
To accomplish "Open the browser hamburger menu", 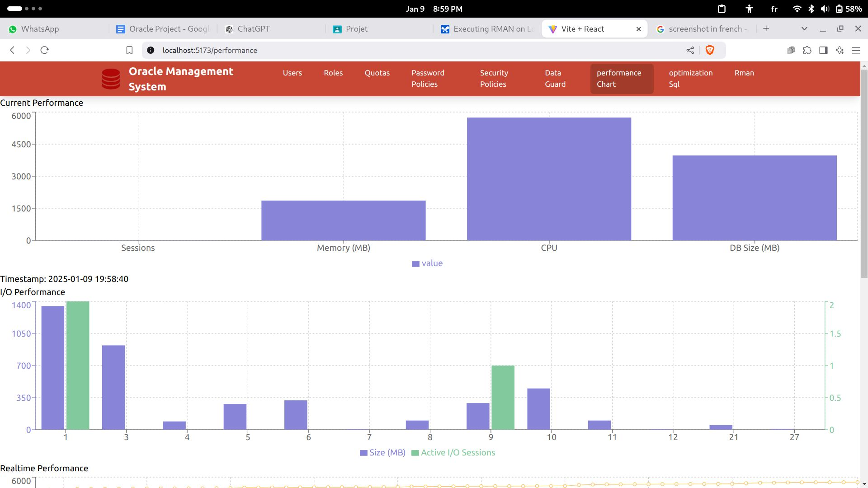I will (x=857, y=50).
